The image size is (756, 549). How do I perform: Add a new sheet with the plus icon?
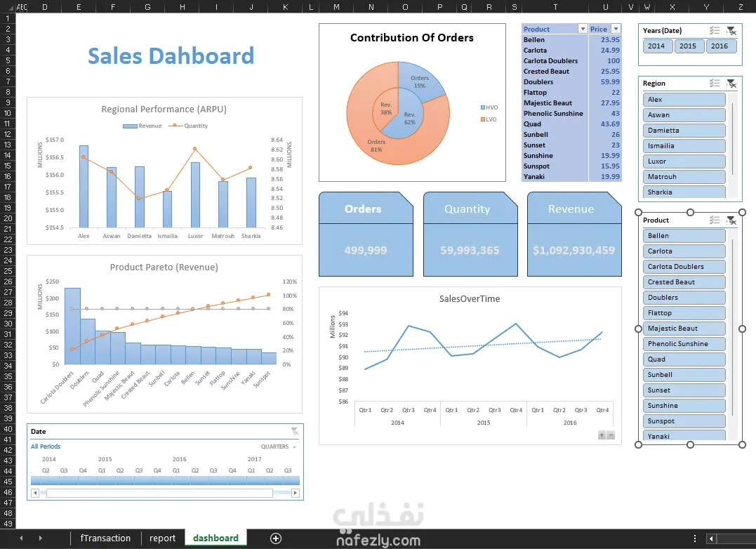coord(276,538)
